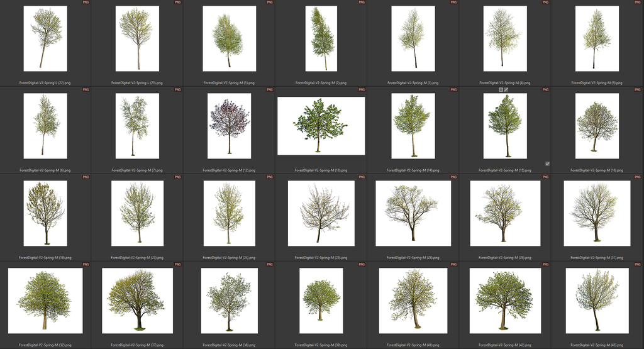The image size is (644, 349).
Task: Select the purple-leaf tree thumbnail Spring-M (12)
Action: [229, 126]
